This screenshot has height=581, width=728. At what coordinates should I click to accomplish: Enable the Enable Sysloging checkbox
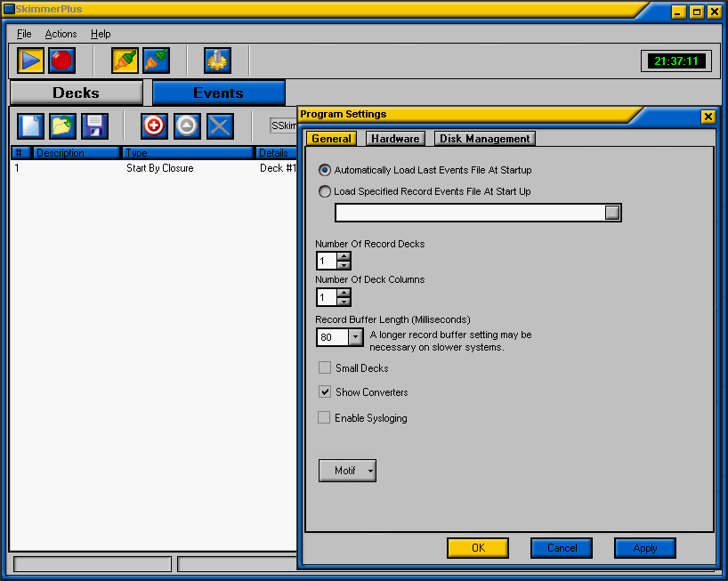click(x=324, y=417)
